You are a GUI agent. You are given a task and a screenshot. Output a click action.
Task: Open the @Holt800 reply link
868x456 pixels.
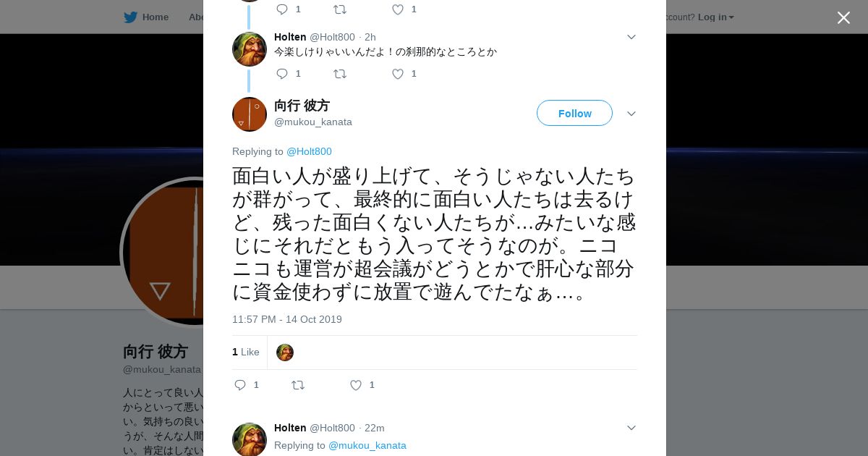[x=309, y=151]
